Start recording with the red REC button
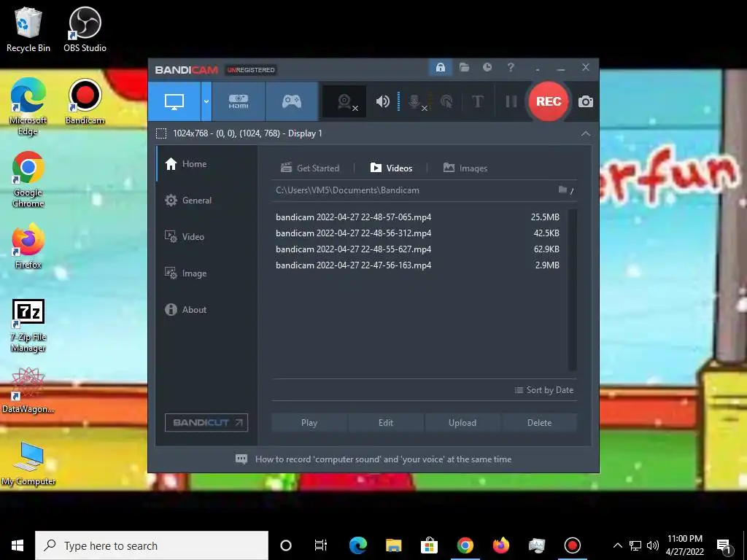 tap(549, 101)
